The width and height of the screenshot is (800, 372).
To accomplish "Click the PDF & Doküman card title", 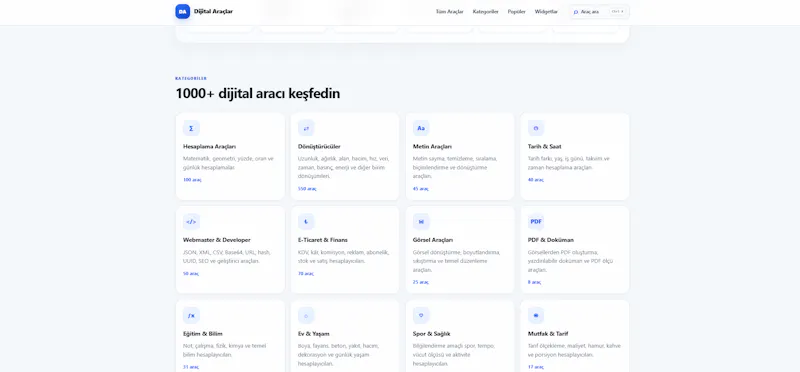I will pos(551,240).
